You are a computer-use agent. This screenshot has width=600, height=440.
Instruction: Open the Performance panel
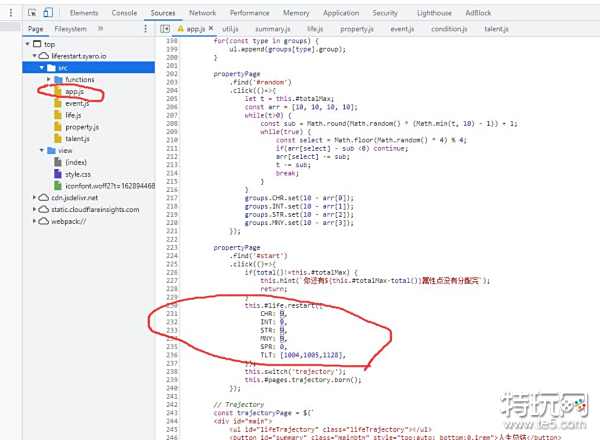[249, 13]
